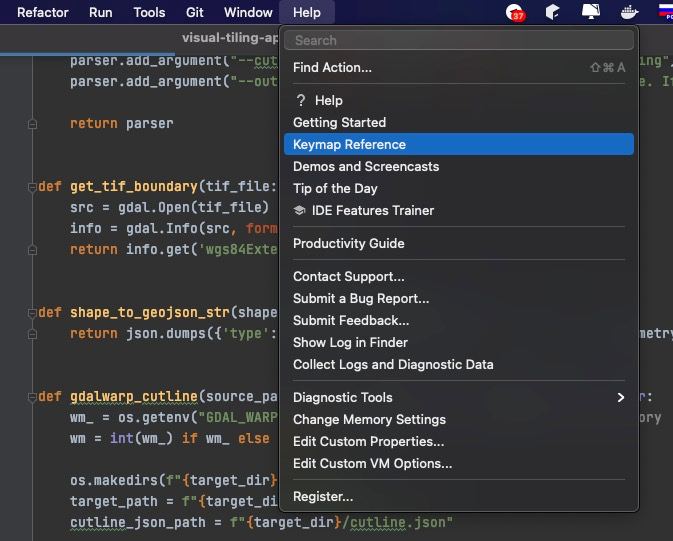Choose Submit a Bug Report
Screen dimensions: 673x541
361,298
